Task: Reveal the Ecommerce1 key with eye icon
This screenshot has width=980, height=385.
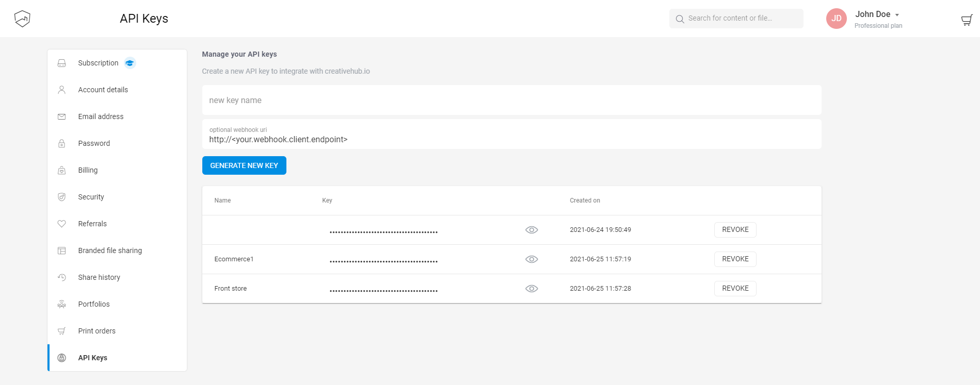Action: click(532, 259)
